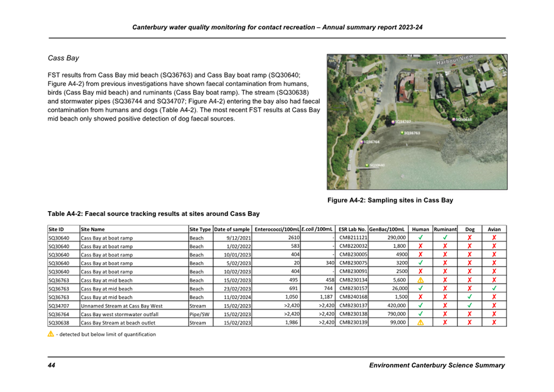554x392 pixels.
Task: Click the 'Environment Canterbury Science Summary' footer
Action: [x=437, y=365]
